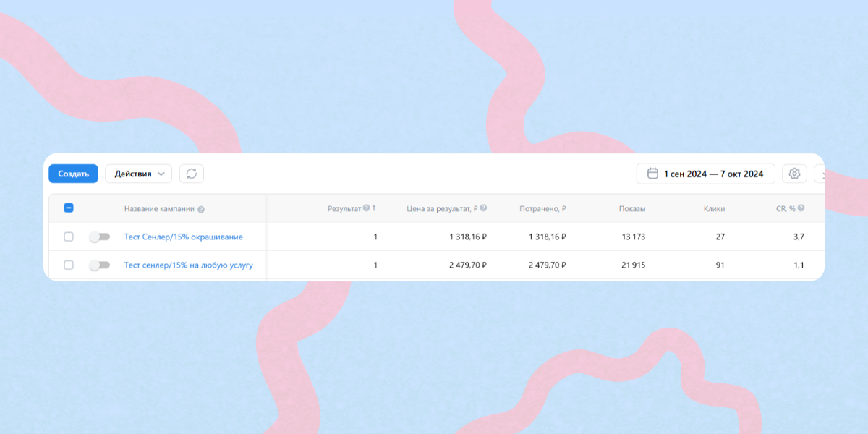Viewport: 868px width, 434px height.
Task: Click the Создать button
Action: pos(73,174)
